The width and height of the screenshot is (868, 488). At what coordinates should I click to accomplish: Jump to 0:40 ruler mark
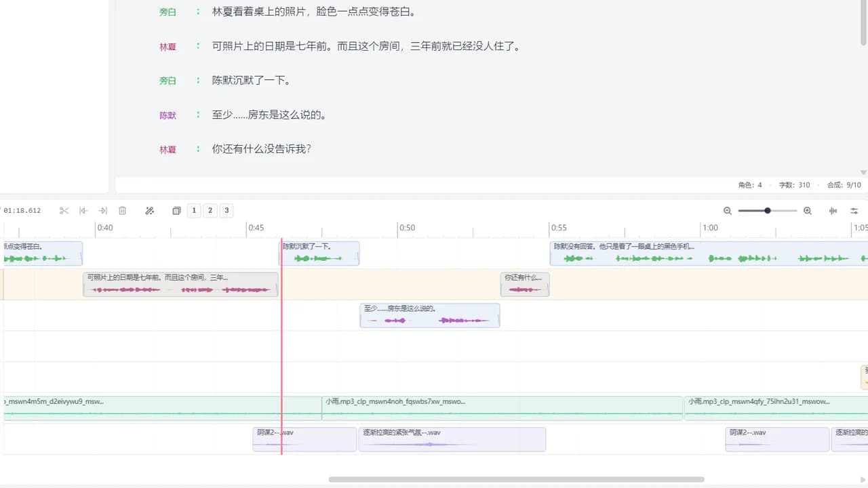(x=104, y=228)
